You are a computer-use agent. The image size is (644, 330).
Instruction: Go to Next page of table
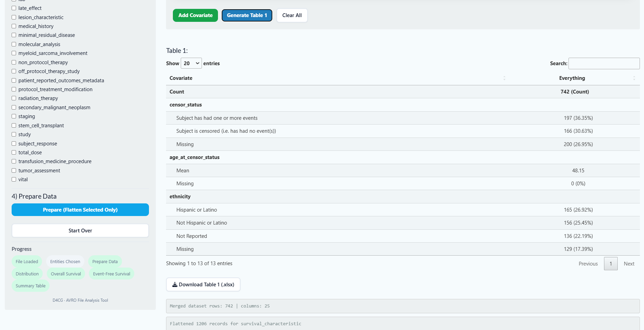point(629,264)
